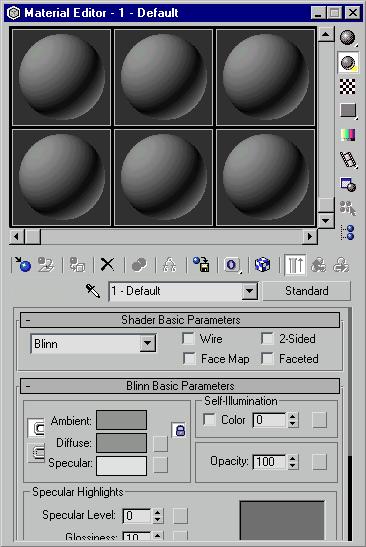Click the Standard material type button

click(x=306, y=291)
